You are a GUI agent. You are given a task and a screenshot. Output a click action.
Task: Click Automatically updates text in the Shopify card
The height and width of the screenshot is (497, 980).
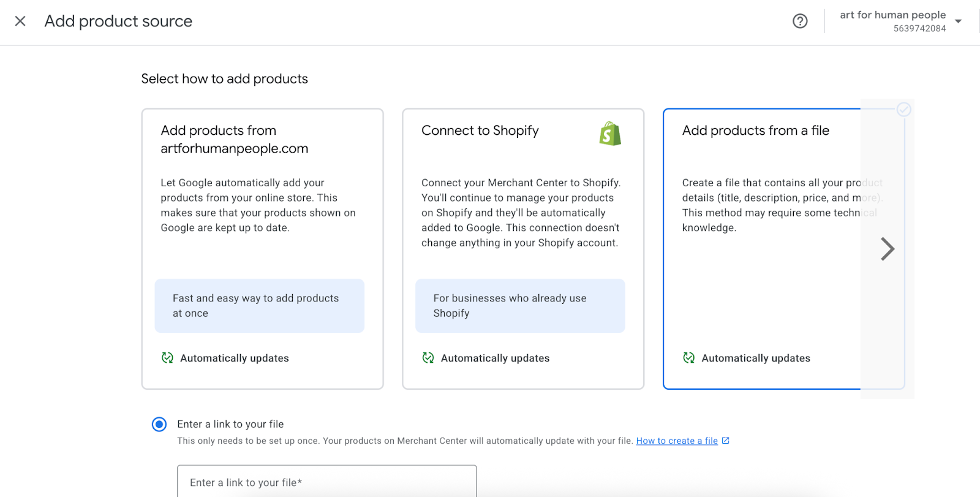pyautogui.click(x=496, y=358)
